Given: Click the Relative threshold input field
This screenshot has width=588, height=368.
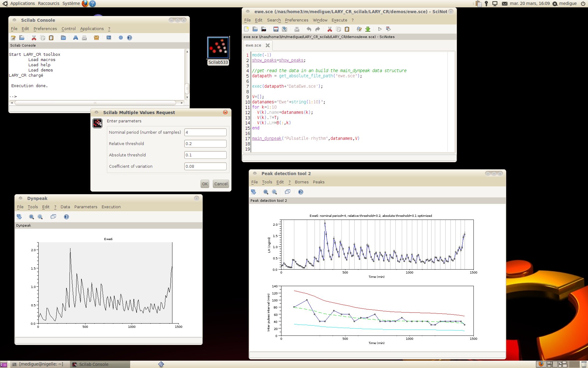Looking at the screenshot, I should [205, 144].
